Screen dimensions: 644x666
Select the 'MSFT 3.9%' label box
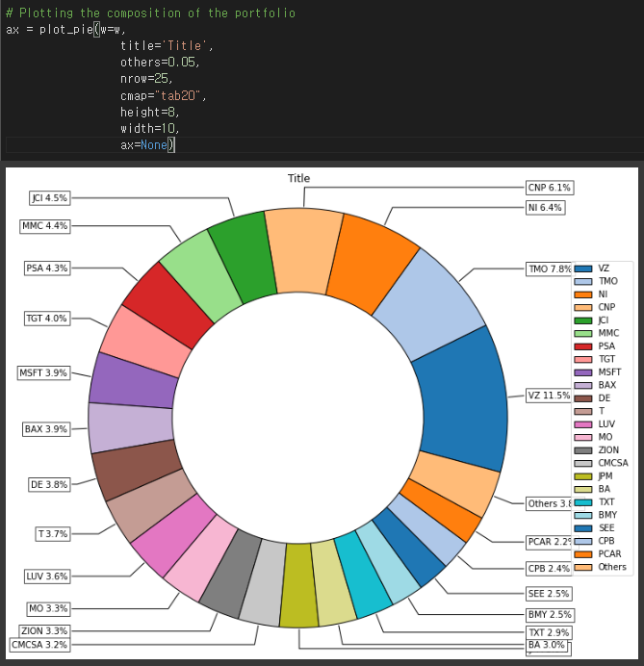click(x=43, y=372)
